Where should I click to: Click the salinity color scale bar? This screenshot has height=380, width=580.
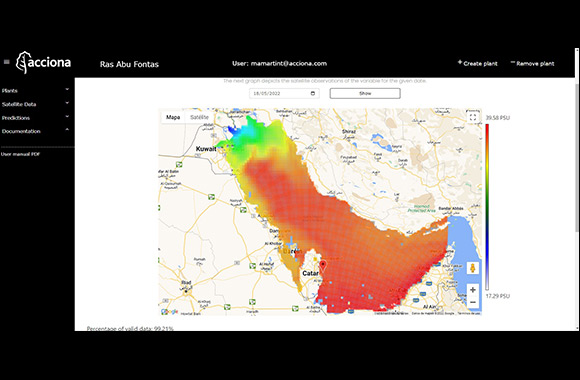pos(487,207)
